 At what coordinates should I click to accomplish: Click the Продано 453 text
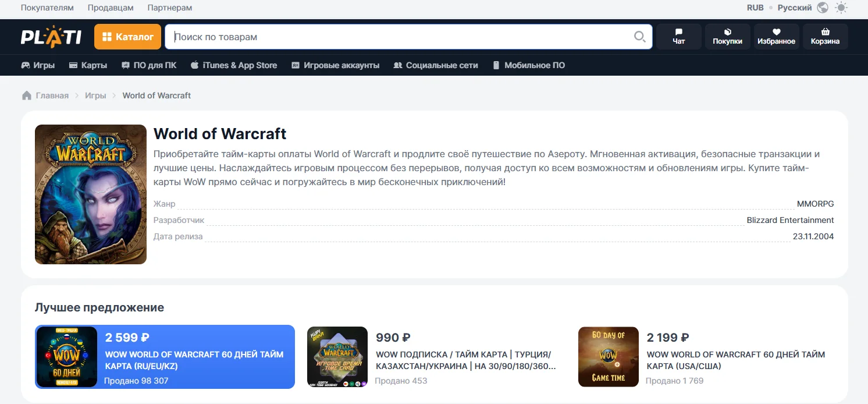pyautogui.click(x=401, y=381)
